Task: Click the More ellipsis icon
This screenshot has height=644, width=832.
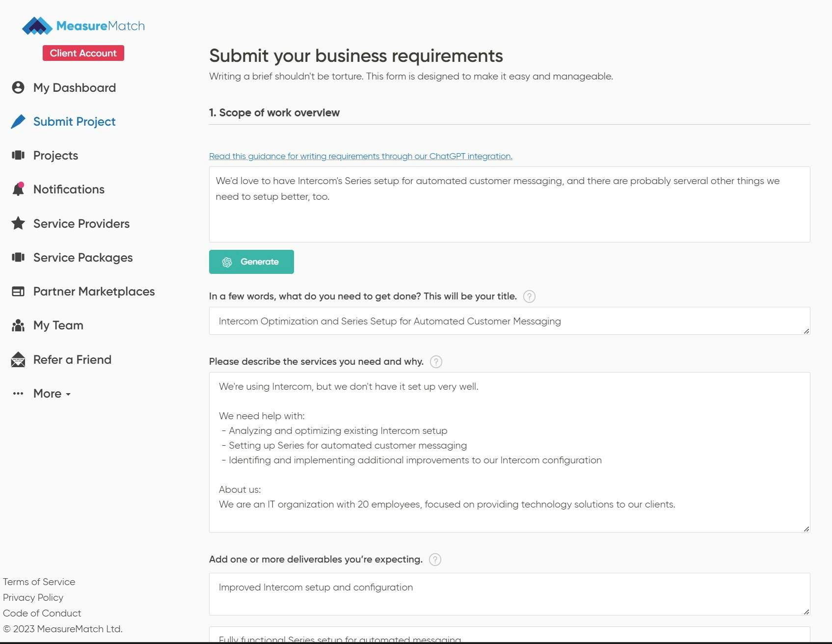Action: [x=18, y=393]
